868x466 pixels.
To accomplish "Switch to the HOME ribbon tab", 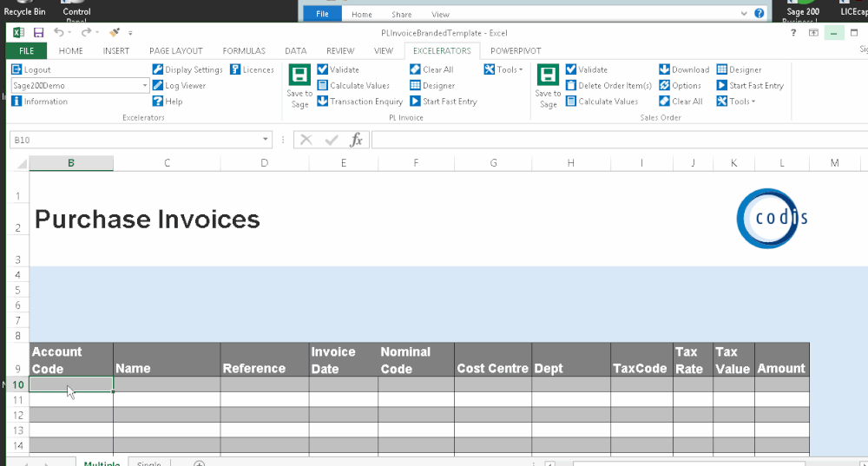I will (71, 51).
